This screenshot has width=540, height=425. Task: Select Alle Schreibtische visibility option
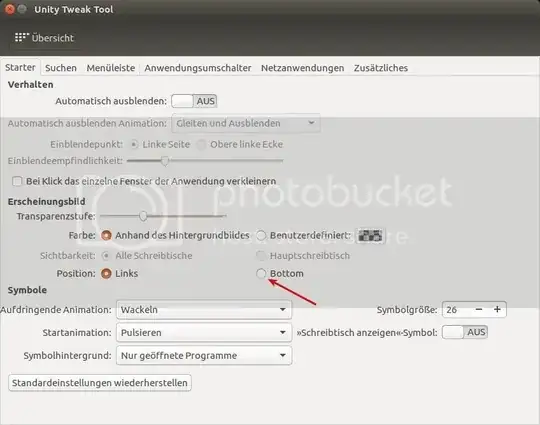(106, 256)
